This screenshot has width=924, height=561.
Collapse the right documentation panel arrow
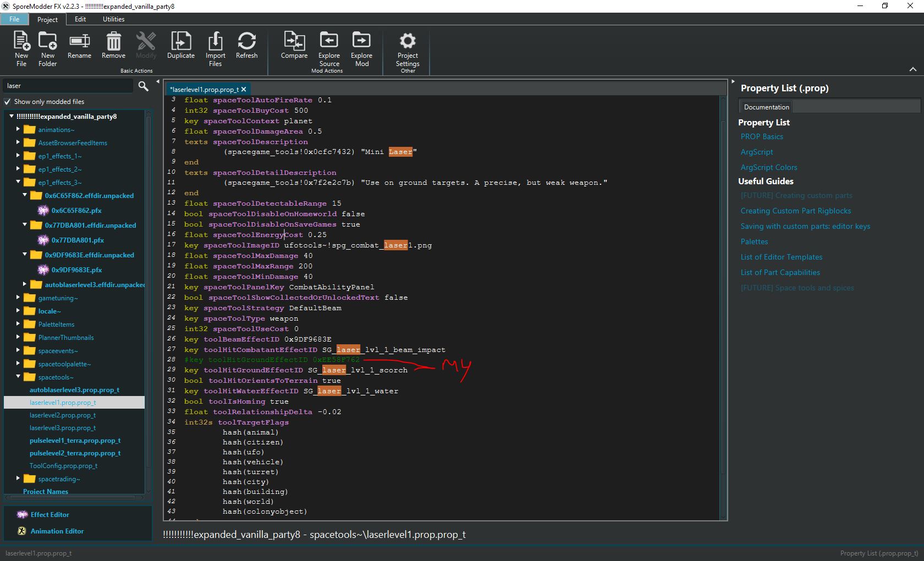point(733,81)
